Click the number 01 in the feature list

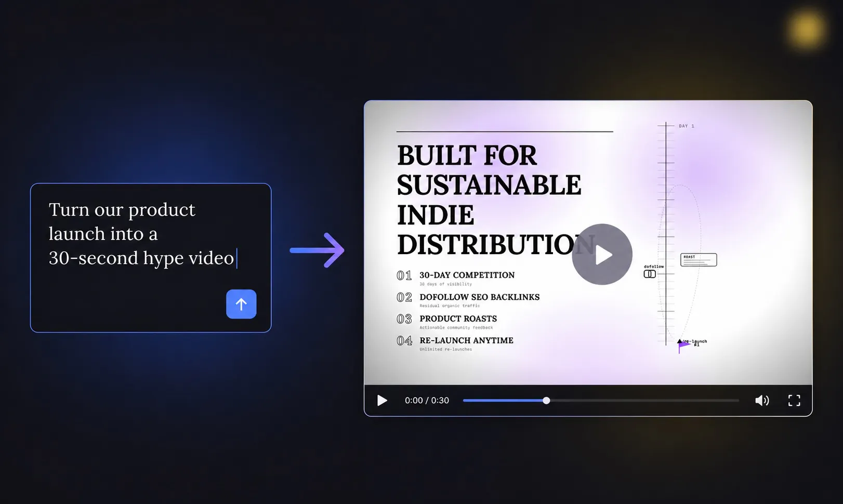pyautogui.click(x=404, y=275)
